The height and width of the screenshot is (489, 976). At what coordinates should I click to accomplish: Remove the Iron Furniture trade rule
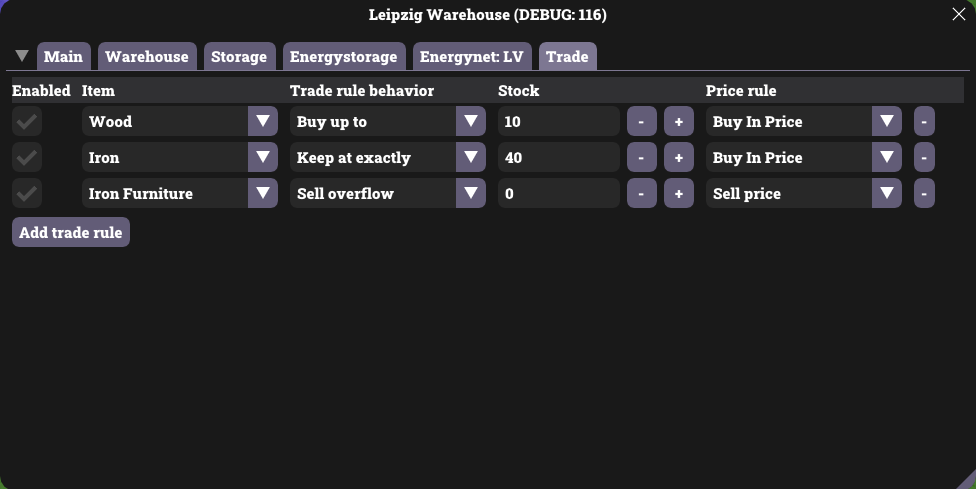(x=924, y=194)
